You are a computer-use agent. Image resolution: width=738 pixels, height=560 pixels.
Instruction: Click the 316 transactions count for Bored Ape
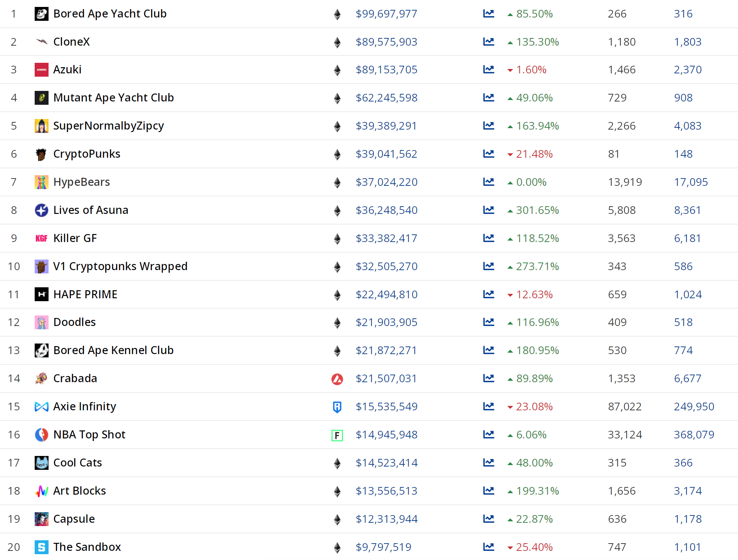(x=683, y=14)
